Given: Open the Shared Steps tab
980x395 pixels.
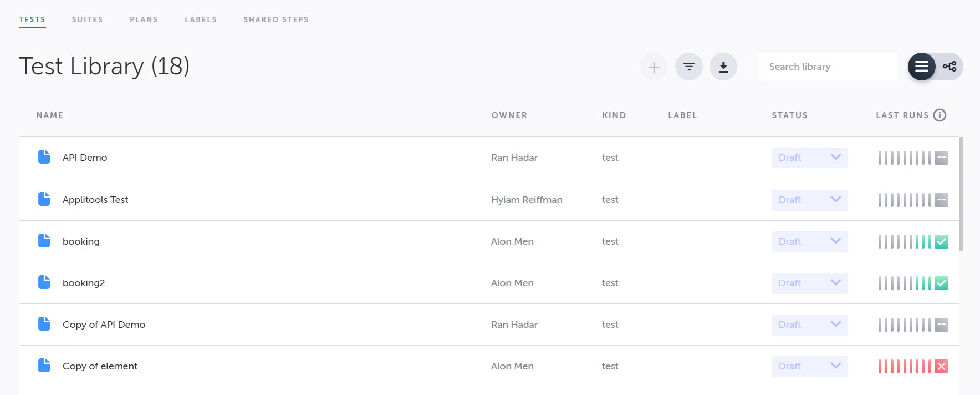Looking at the screenshot, I should (x=275, y=19).
